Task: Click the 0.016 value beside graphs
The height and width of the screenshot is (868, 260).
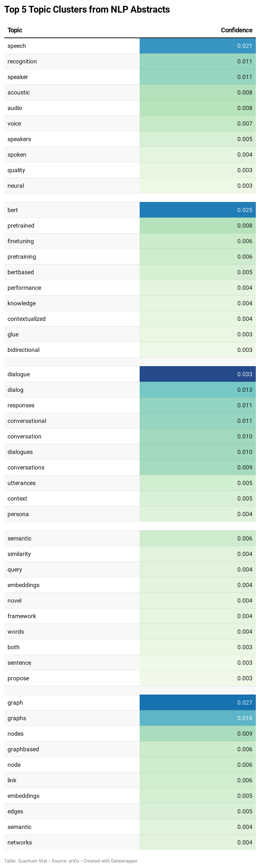Action: [244, 718]
